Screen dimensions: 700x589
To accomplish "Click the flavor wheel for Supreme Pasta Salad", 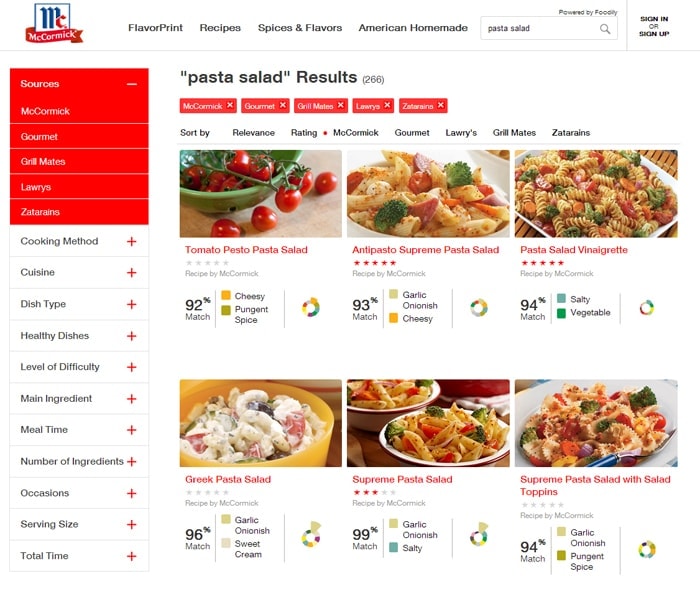I will point(479,534).
